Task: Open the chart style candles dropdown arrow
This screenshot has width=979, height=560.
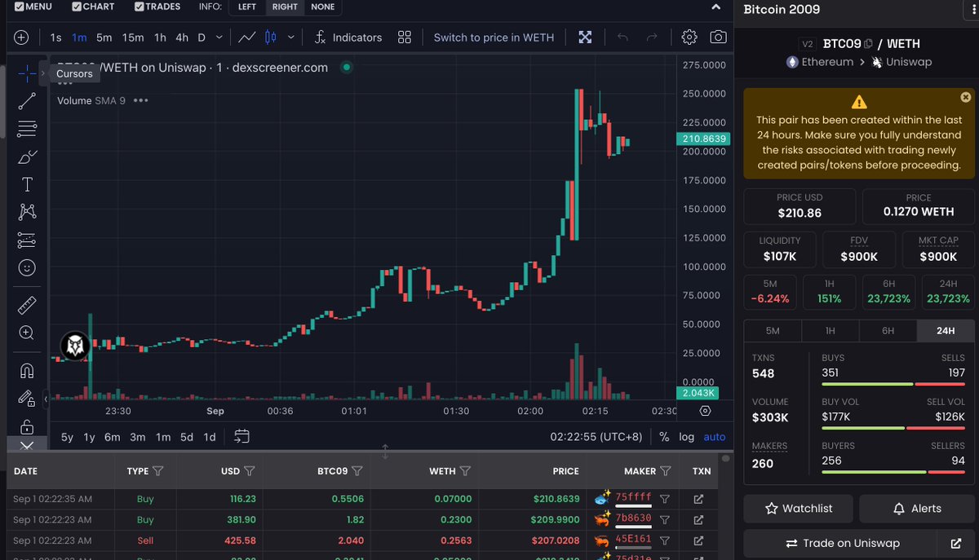Action: pyautogui.click(x=291, y=37)
